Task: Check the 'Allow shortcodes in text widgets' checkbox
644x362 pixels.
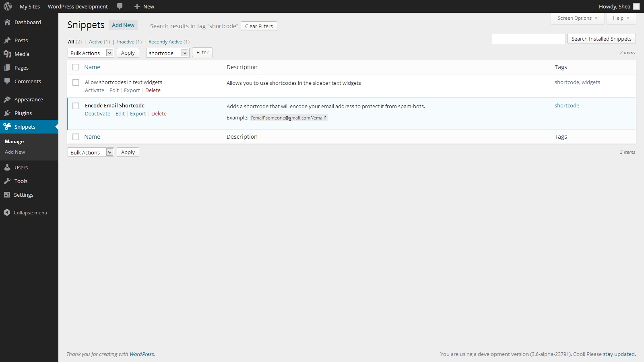Action: [76, 82]
